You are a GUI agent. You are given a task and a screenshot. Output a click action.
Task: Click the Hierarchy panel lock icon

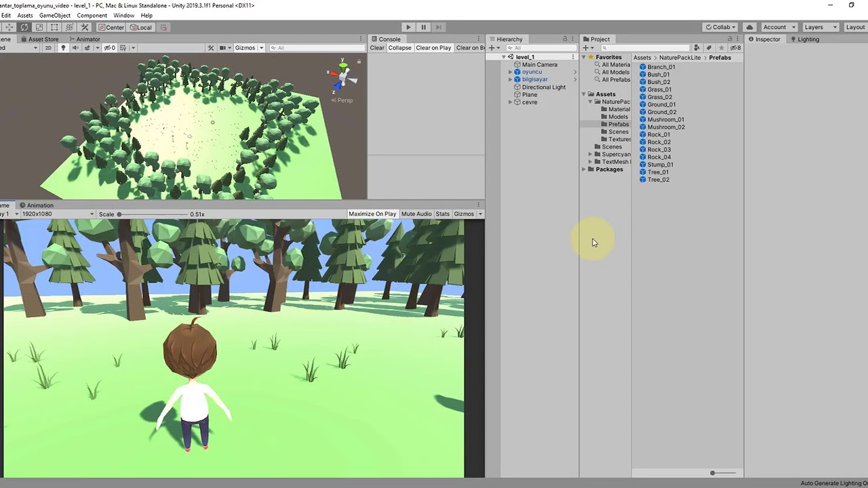point(565,39)
